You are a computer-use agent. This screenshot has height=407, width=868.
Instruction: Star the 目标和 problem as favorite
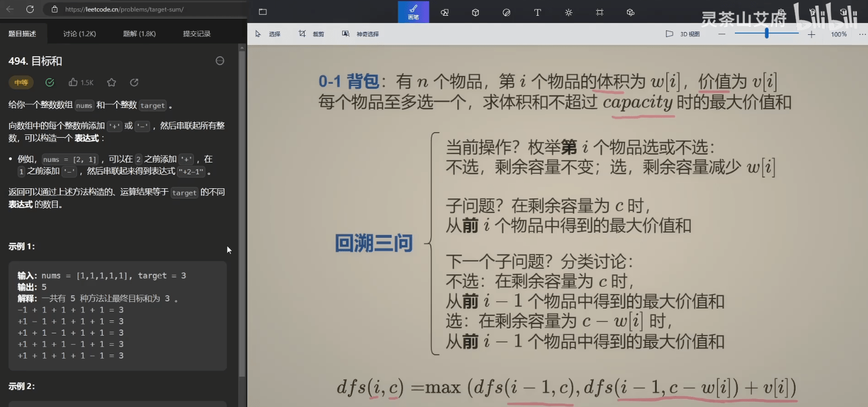[x=111, y=82]
